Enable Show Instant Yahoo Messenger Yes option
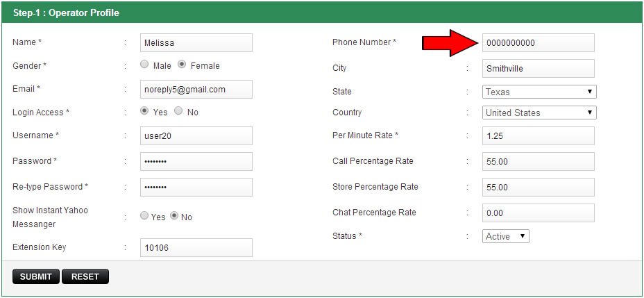The width and height of the screenshot is (644, 298). (144, 216)
